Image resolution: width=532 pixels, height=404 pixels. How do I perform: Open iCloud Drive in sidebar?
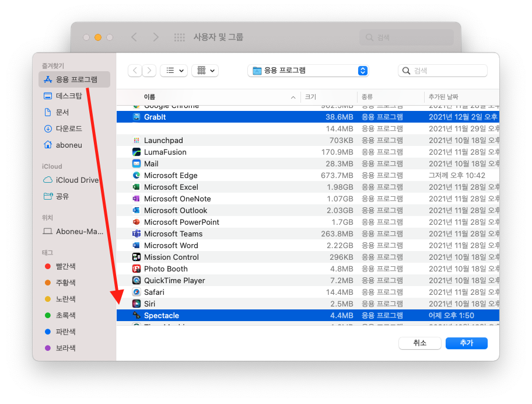point(71,180)
